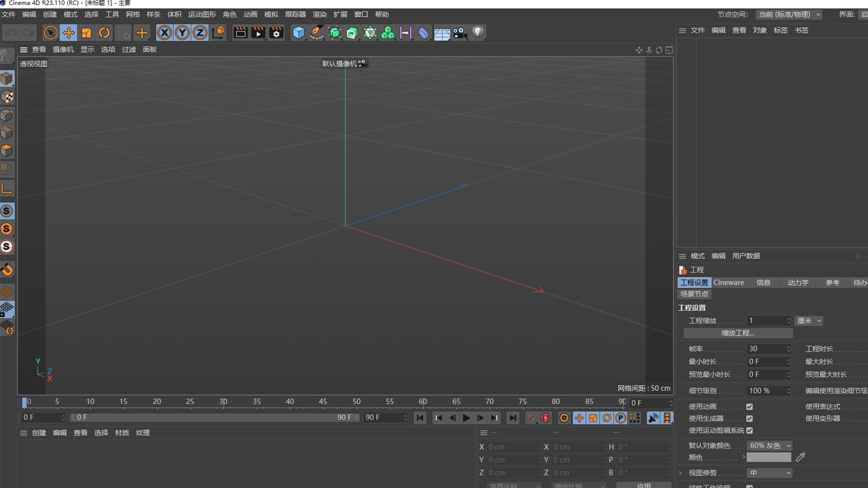
Task: Toggle autokeying
Action: pos(546,418)
